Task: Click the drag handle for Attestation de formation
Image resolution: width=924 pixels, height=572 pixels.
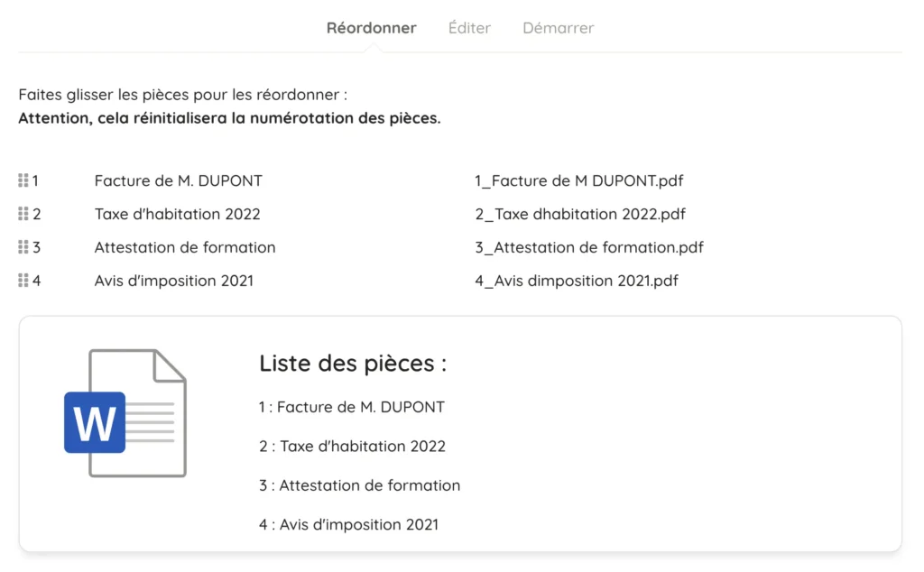Action: click(23, 247)
